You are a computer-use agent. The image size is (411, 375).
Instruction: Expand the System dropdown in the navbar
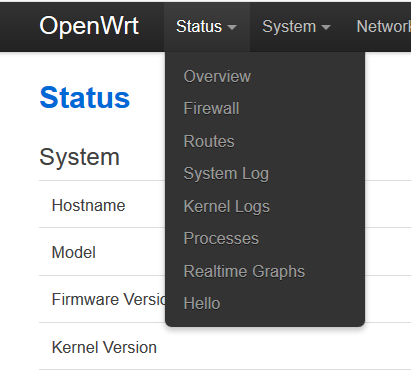296,27
